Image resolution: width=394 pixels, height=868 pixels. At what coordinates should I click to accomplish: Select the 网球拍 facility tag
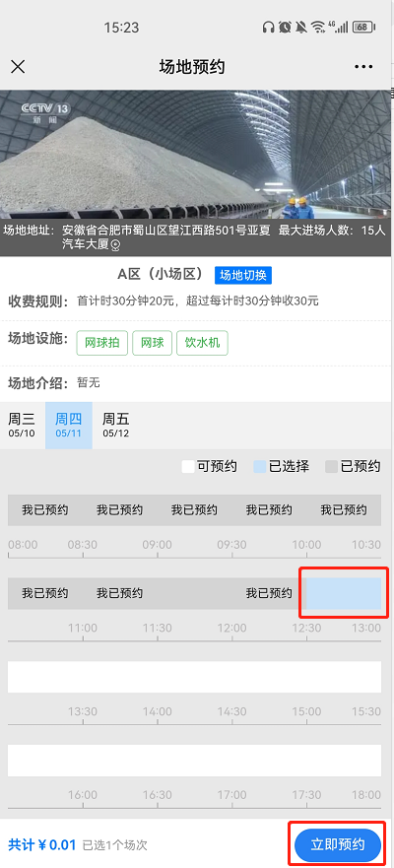pos(102,343)
